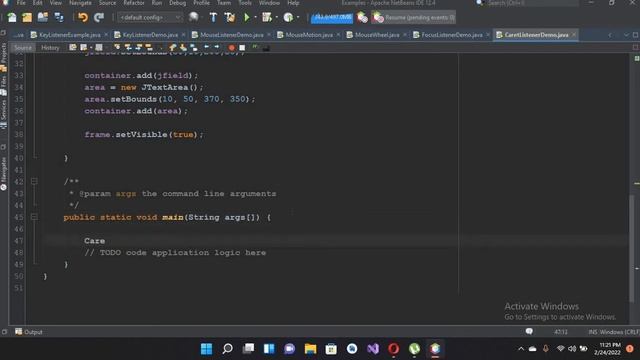
Task: Show hidden system tray icons
Action: (x=521, y=349)
